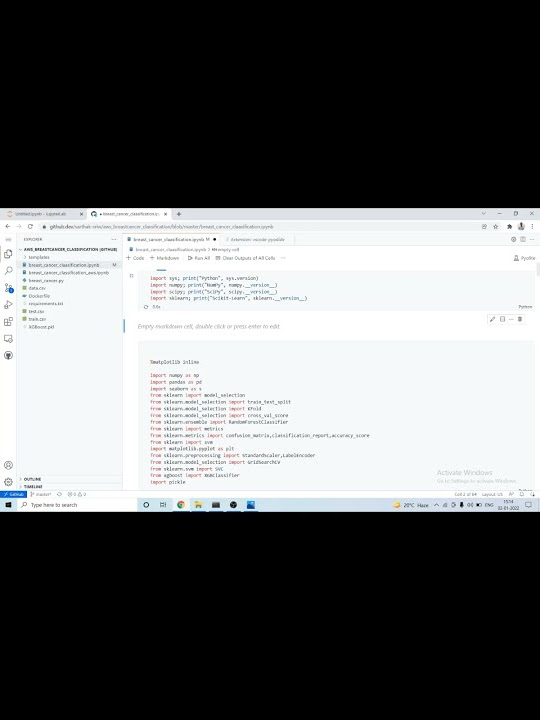Click the GitHub remote indicator in status bar
The height and width of the screenshot is (720, 540).
click(x=13, y=495)
